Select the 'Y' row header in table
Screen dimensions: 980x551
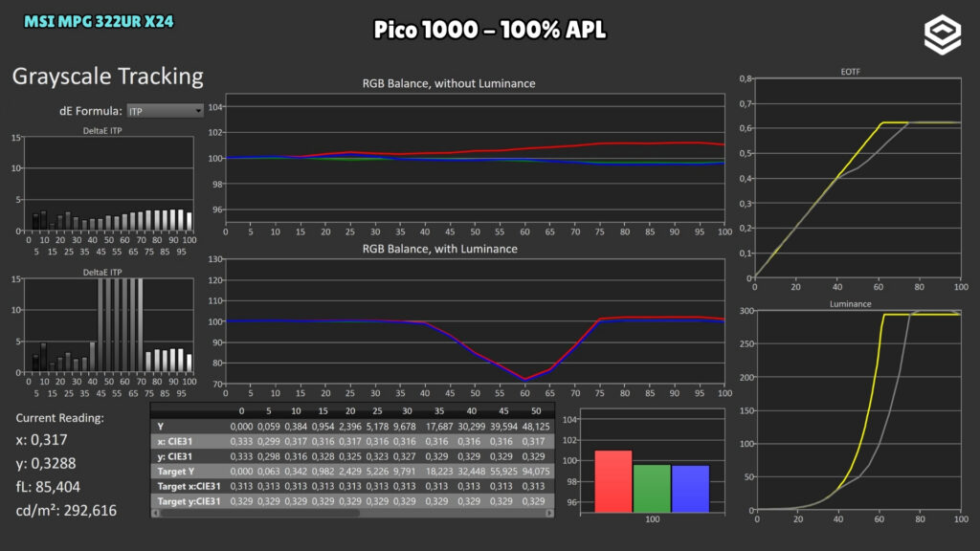click(161, 427)
